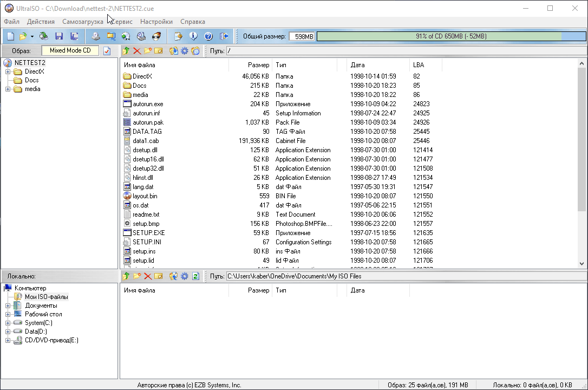Click the Save floppy disk icon
The image size is (588, 390).
(x=59, y=36)
